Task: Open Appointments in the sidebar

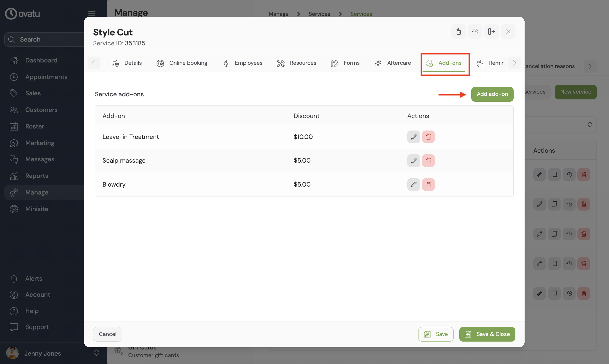Action: tap(46, 77)
